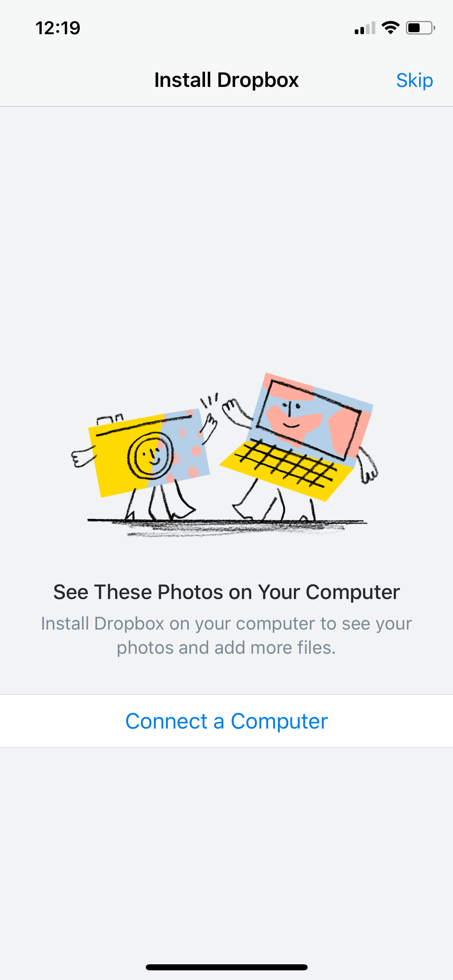The image size is (453, 980).
Task: Tap the battery level icon
Action: (x=420, y=28)
